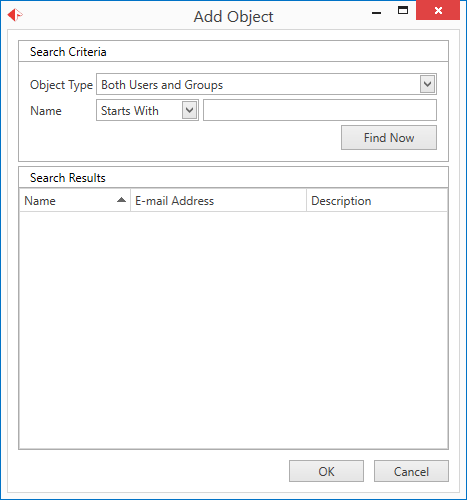467x500 pixels.
Task: Open the Starts With name filter combo box
Action: point(147,110)
